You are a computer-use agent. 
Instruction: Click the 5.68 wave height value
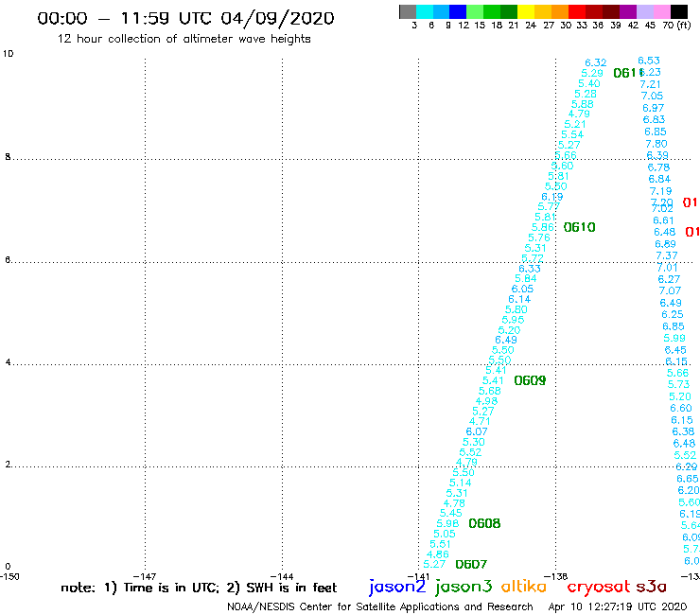[x=490, y=391]
